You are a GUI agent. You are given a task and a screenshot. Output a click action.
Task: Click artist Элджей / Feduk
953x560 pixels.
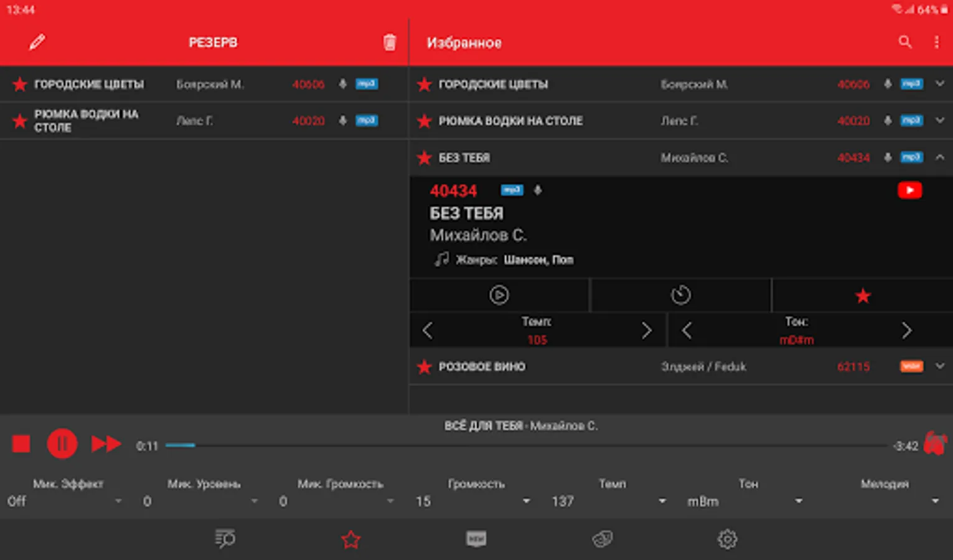(x=703, y=366)
